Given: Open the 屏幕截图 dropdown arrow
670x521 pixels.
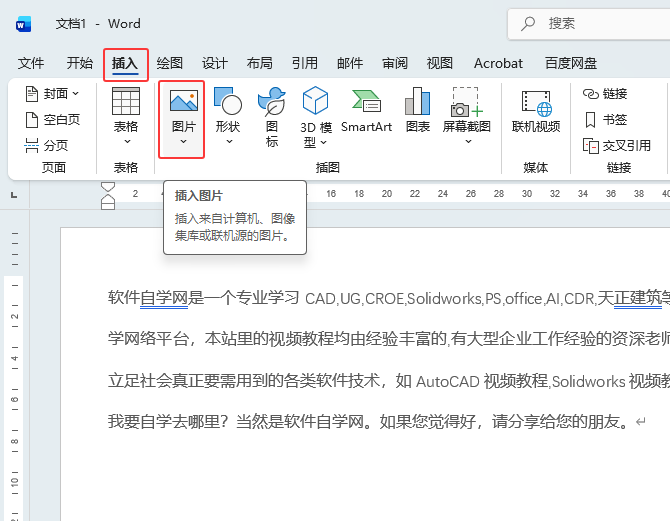Looking at the screenshot, I should coord(468,141).
